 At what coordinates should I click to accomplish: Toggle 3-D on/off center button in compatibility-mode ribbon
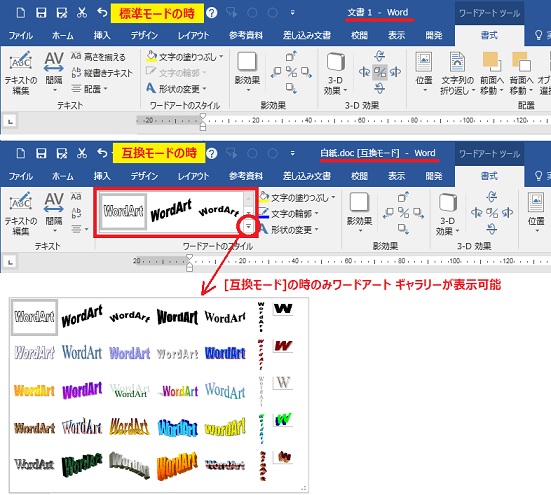click(x=492, y=213)
